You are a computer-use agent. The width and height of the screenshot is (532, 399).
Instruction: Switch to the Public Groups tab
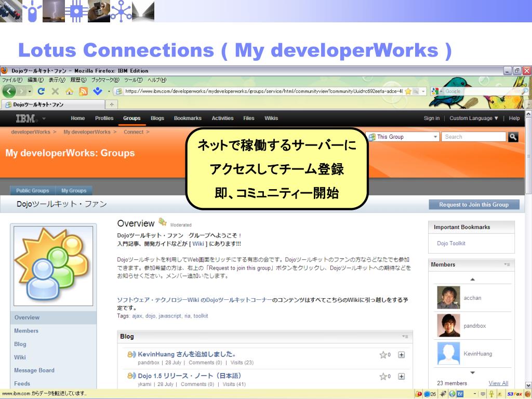tap(33, 191)
